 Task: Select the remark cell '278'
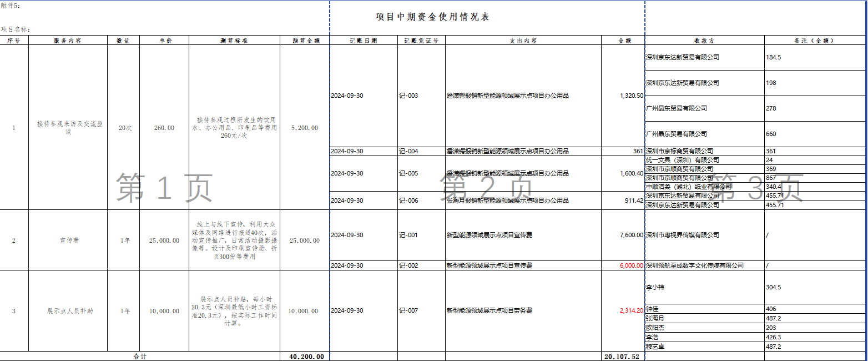click(814, 108)
